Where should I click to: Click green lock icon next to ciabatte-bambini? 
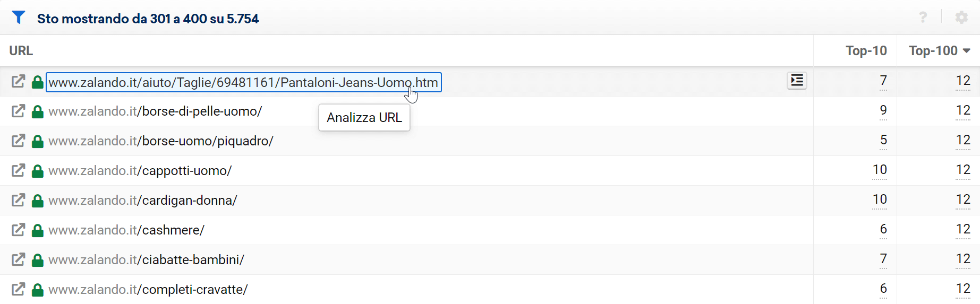tap(37, 260)
